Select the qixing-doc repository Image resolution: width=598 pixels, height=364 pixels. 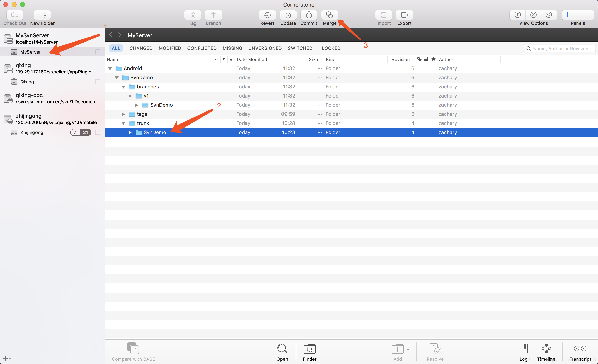click(x=52, y=98)
